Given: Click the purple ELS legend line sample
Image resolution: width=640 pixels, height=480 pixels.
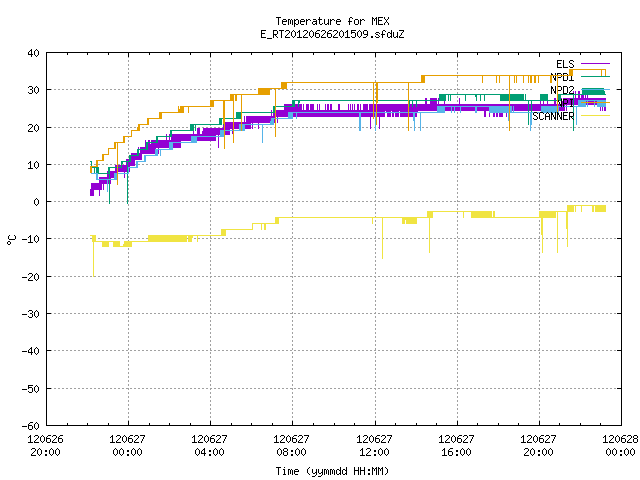Looking at the screenshot, I should coord(595,64).
